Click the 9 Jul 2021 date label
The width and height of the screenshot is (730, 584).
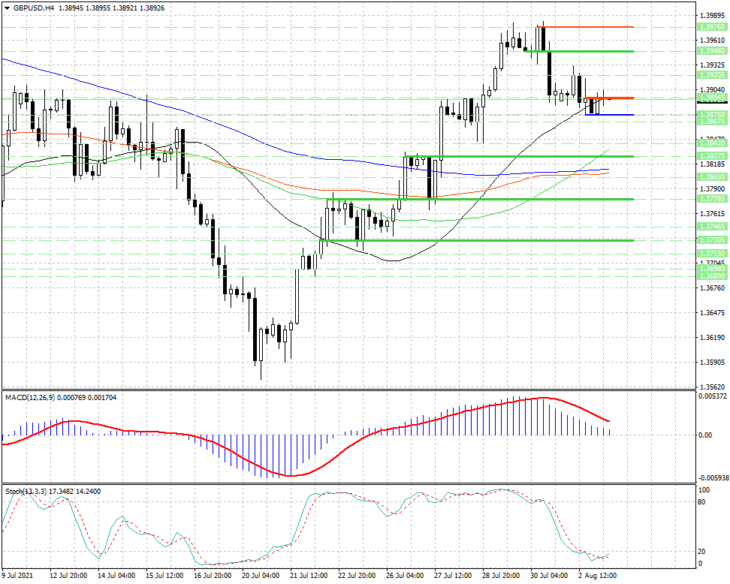pos(18,576)
